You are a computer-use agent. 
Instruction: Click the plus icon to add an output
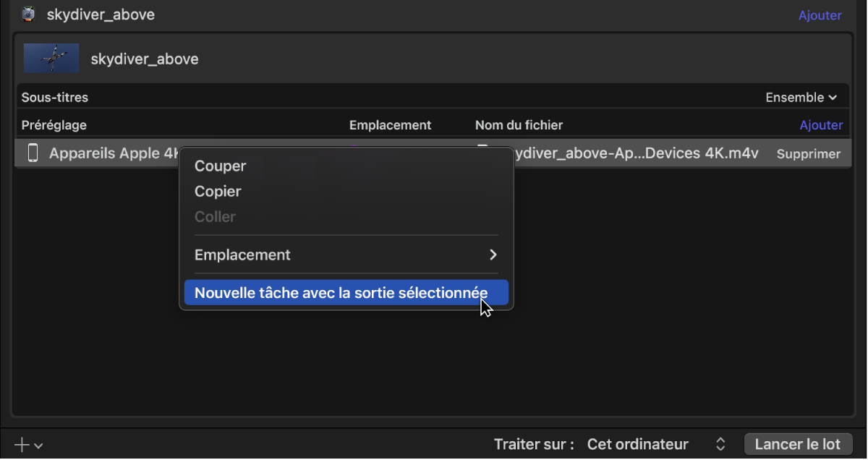pos(21,443)
